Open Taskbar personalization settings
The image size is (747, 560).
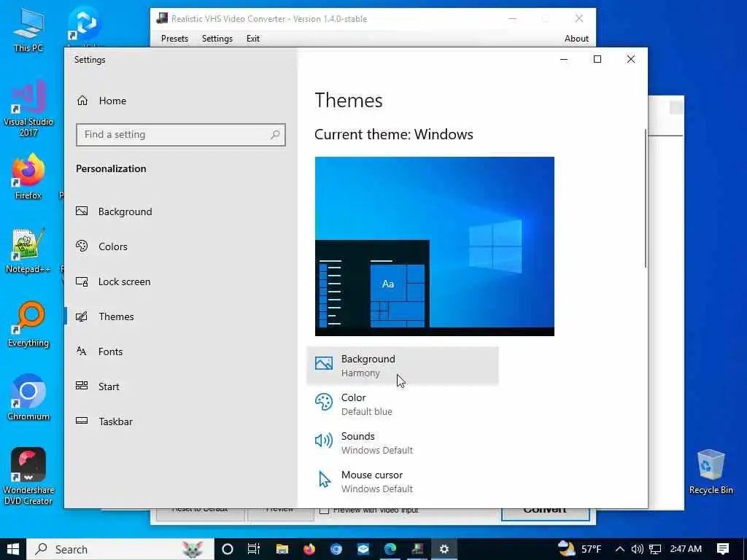pyautogui.click(x=104, y=421)
